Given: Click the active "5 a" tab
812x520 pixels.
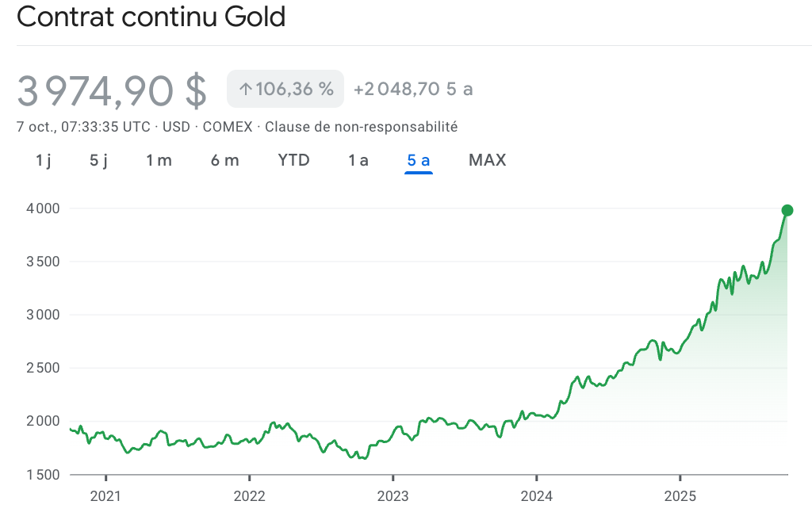Looking at the screenshot, I should pyautogui.click(x=418, y=160).
